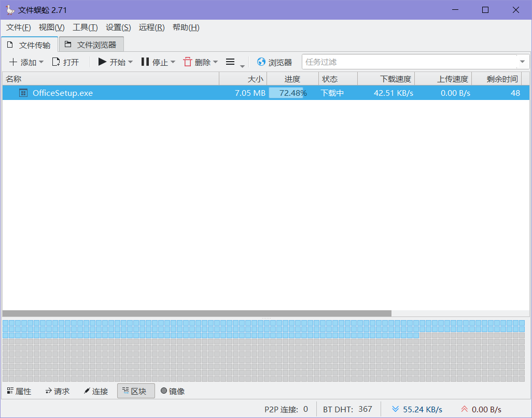Open the arrow below the list menu icon
The height and width of the screenshot is (418, 532).
(x=242, y=66)
